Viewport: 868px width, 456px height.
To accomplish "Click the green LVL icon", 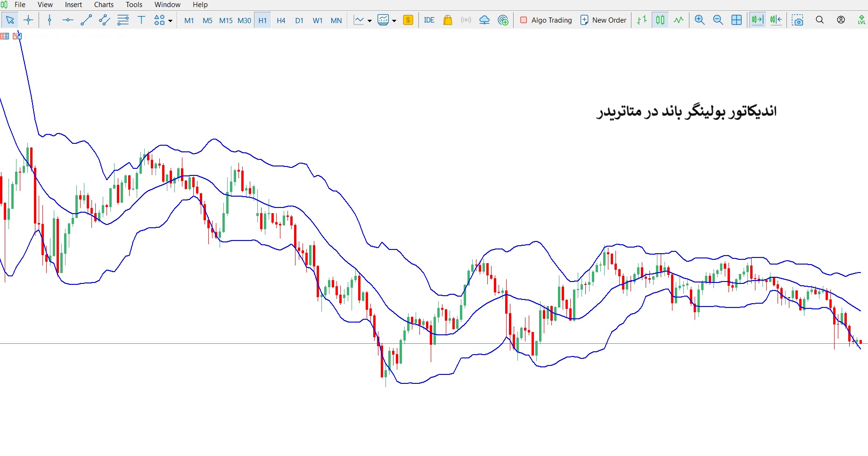I will pyautogui.click(x=861, y=20).
